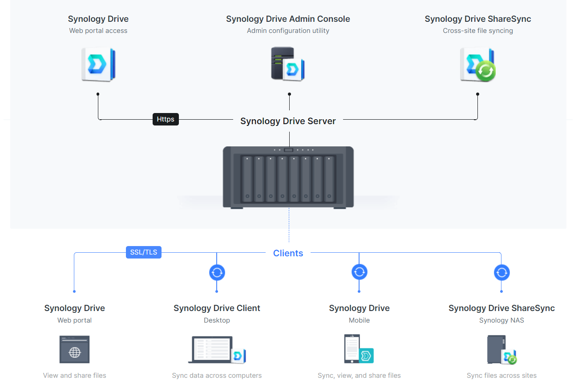The width and height of the screenshot is (582, 392).
Task: Click the Synology NAS ShareSync client icon
Action: tap(502, 350)
